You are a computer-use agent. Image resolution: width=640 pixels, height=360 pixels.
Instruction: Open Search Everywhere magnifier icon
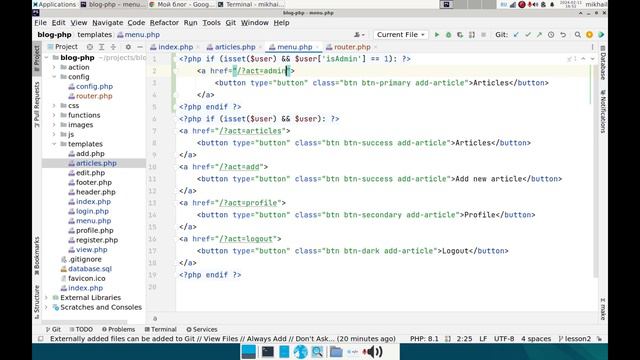pyautogui.click(x=578, y=35)
